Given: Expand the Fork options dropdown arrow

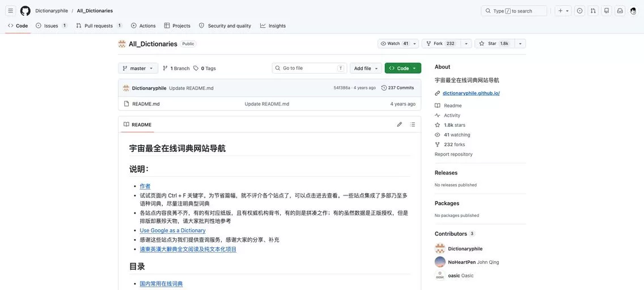Looking at the screenshot, I should (x=466, y=44).
